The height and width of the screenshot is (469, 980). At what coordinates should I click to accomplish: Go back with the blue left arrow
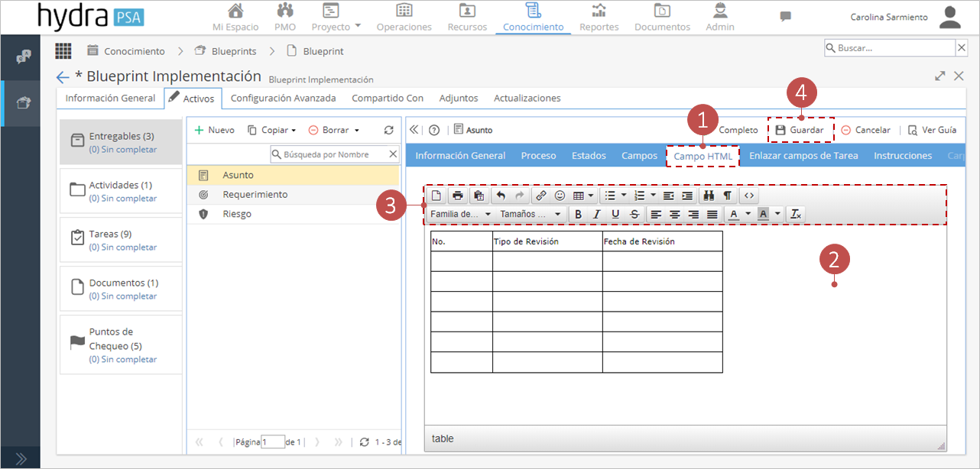pos(63,77)
